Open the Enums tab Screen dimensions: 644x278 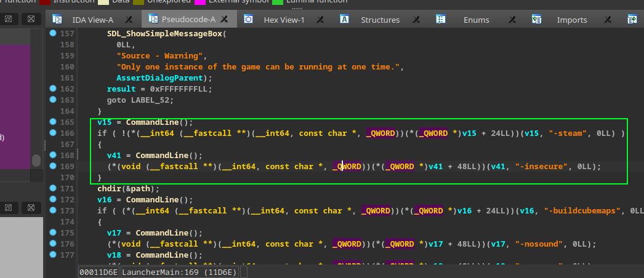click(477, 20)
